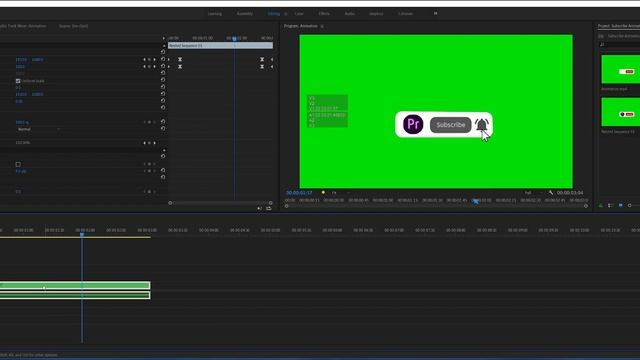Image resolution: width=640 pixels, height=360 pixels.
Task: Add or remove keyframe on Scale row
Action: [x=149, y=67]
